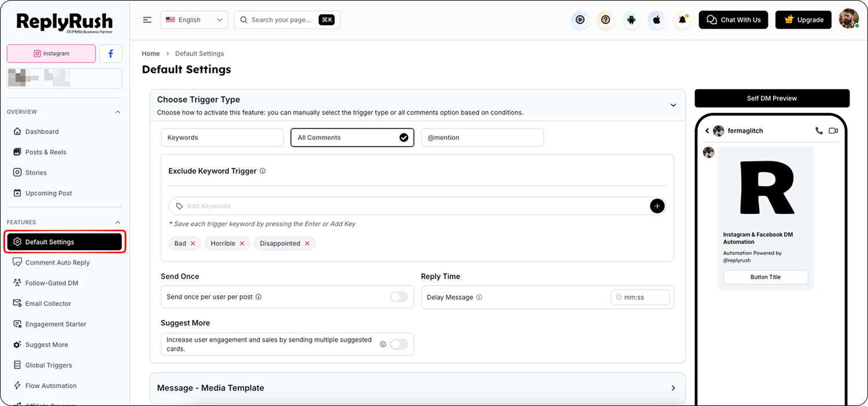This screenshot has height=406, width=868.
Task: Select the @mention trigger type
Action: tap(483, 137)
